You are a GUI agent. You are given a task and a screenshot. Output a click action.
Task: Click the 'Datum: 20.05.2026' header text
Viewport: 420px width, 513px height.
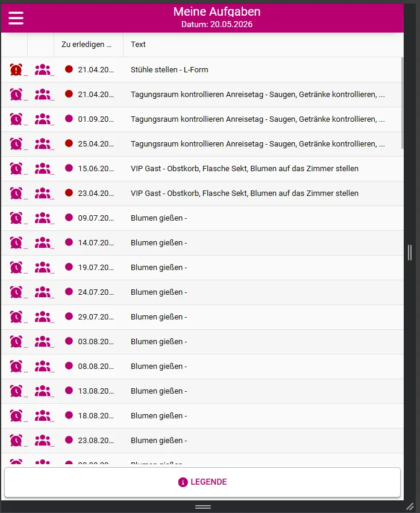pyautogui.click(x=217, y=24)
